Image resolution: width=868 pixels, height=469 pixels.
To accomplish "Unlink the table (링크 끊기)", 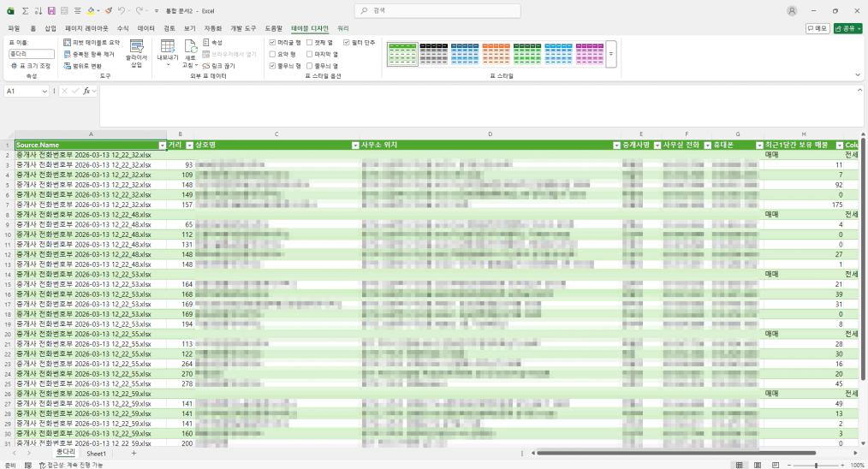I will [x=218, y=66].
